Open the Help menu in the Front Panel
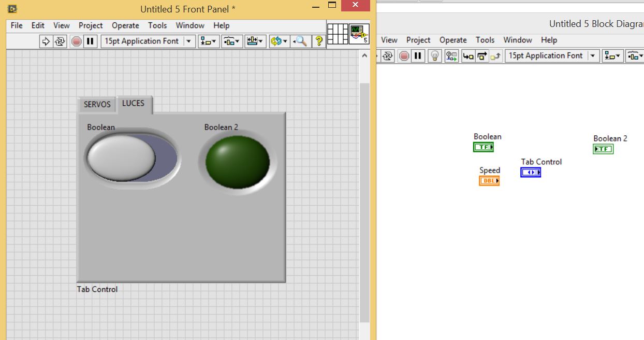The image size is (644, 340). click(x=221, y=25)
